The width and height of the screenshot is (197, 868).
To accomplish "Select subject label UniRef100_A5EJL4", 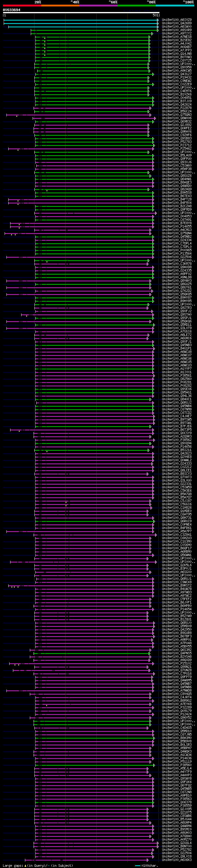I will 177,768.
